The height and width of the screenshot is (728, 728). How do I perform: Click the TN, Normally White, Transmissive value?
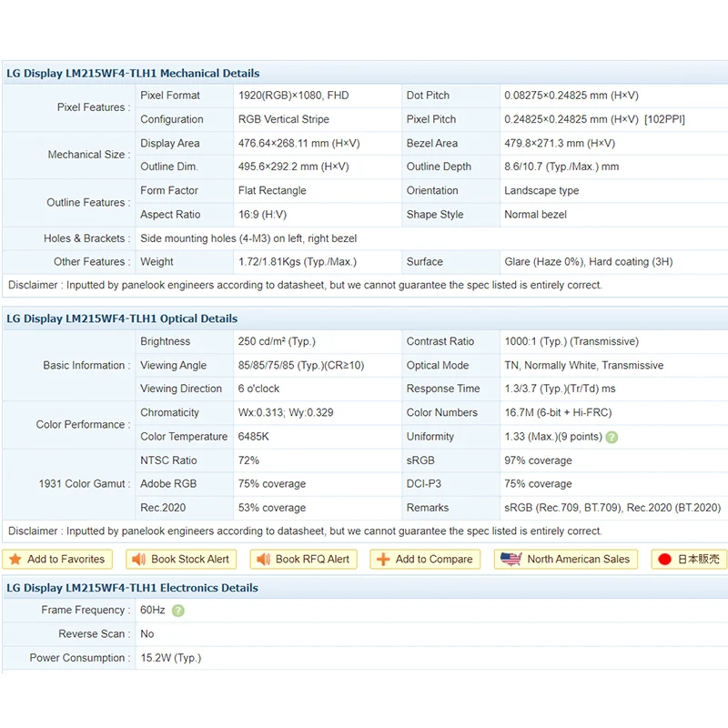[x=584, y=366]
